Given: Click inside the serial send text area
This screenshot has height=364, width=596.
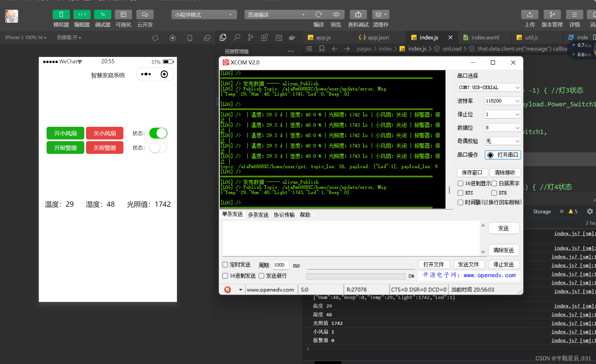Looking at the screenshot, I should coord(351,238).
